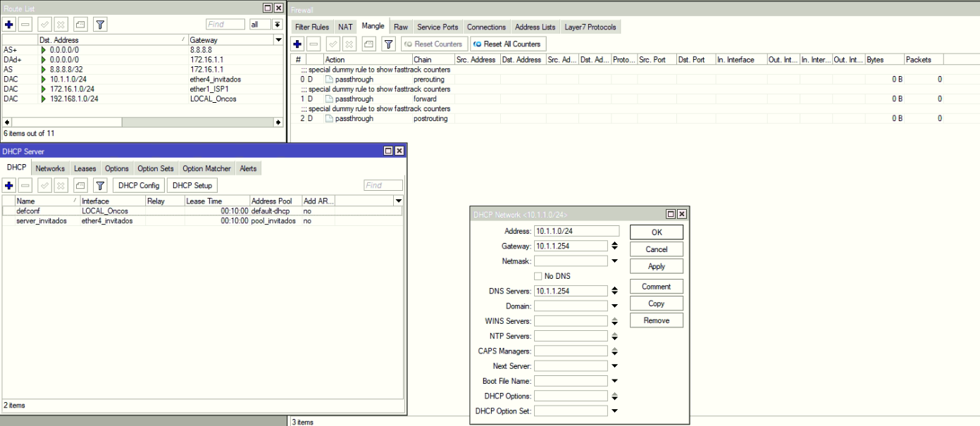Open the filter funnel in DHCP Server
980x426 pixels.
tap(99, 185)
